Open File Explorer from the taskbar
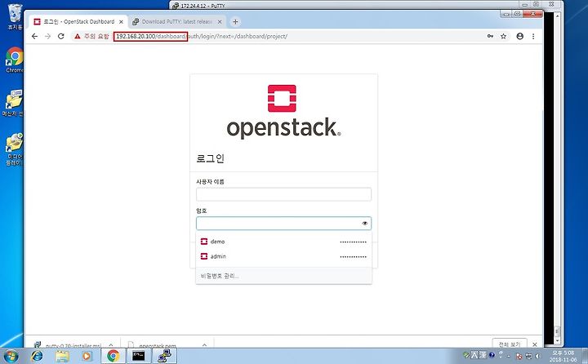This screenshot has height=364, width=588. 62,356
